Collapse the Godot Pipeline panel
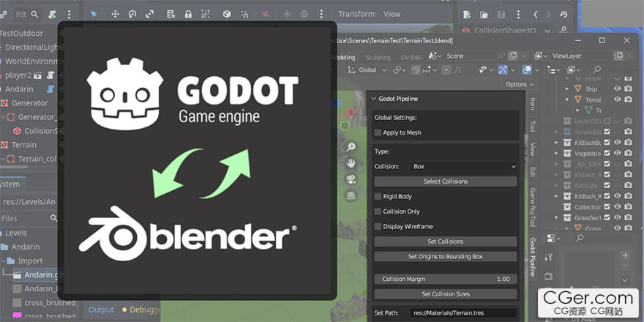 (x=374, y=99)
